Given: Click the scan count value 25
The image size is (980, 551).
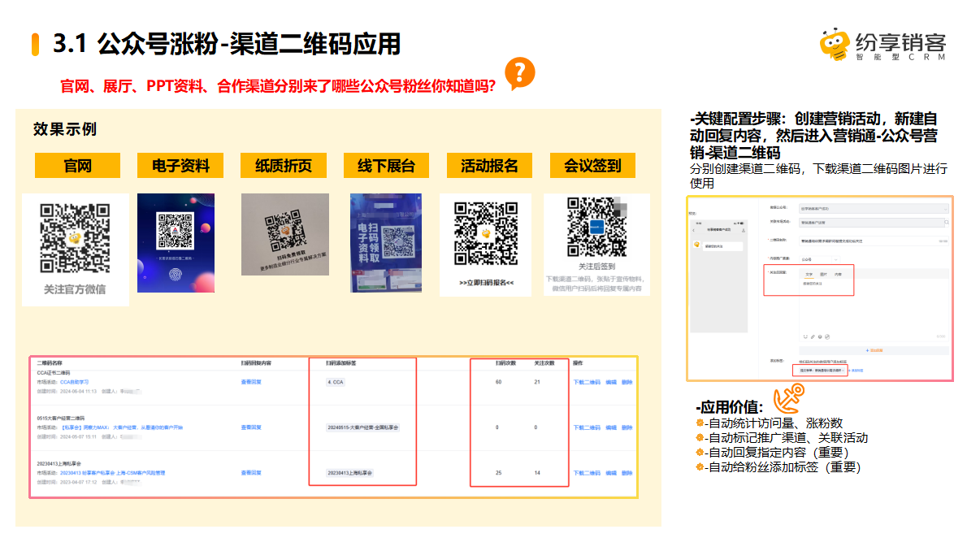Looking at the screenshot, I should (498, 472).
